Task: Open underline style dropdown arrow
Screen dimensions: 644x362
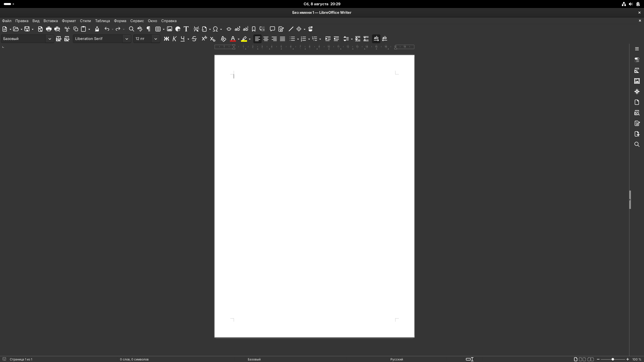Action: tap(188, 39)
